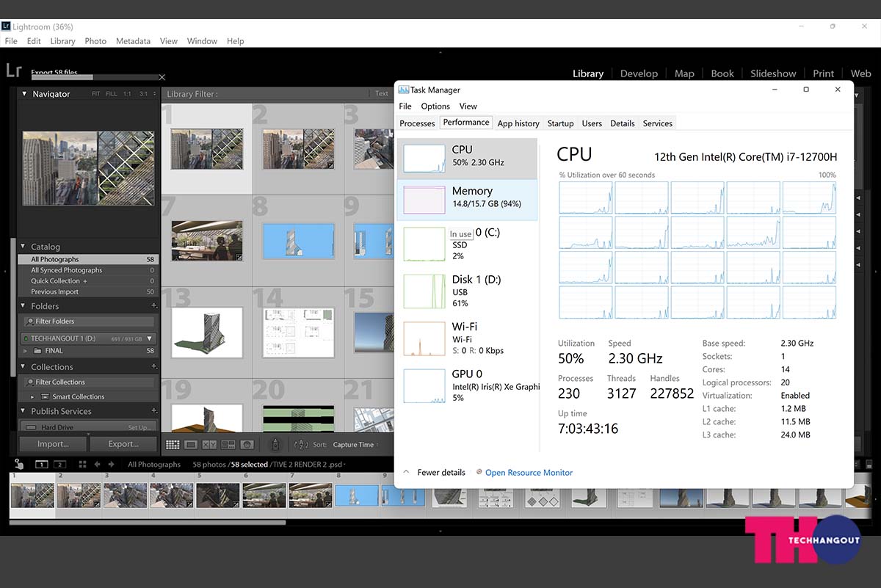Expand the Smart Collections set
The image size is (881, 588).
[32, 396]
